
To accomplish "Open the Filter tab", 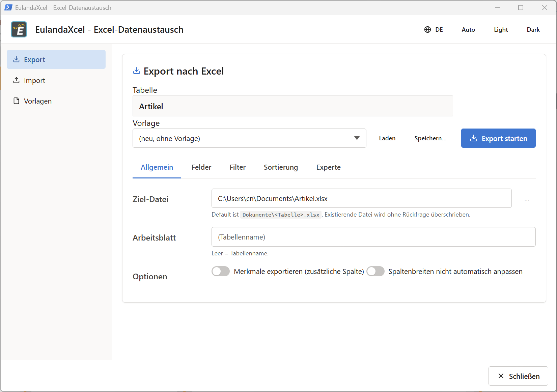I will (x=238, y=167).
